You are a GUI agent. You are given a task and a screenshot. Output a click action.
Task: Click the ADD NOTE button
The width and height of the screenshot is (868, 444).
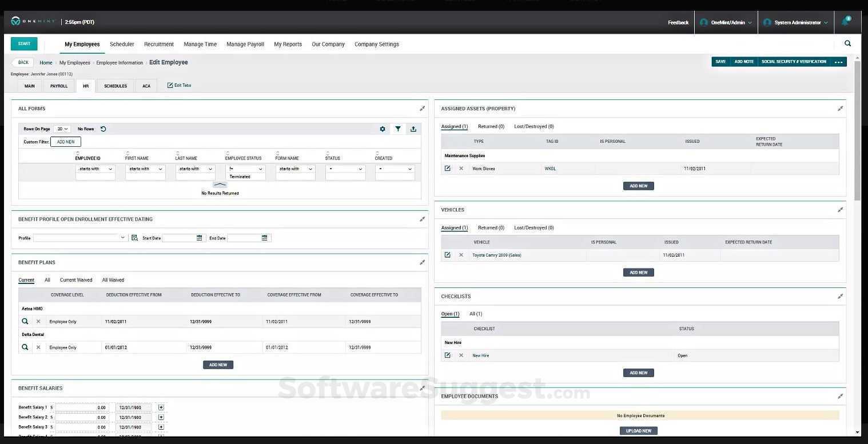(744, 62)
